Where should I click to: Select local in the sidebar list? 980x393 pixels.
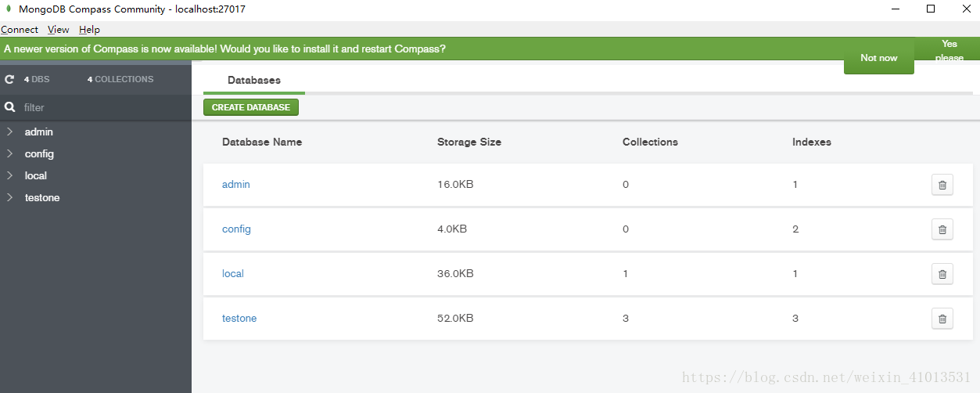36,176
